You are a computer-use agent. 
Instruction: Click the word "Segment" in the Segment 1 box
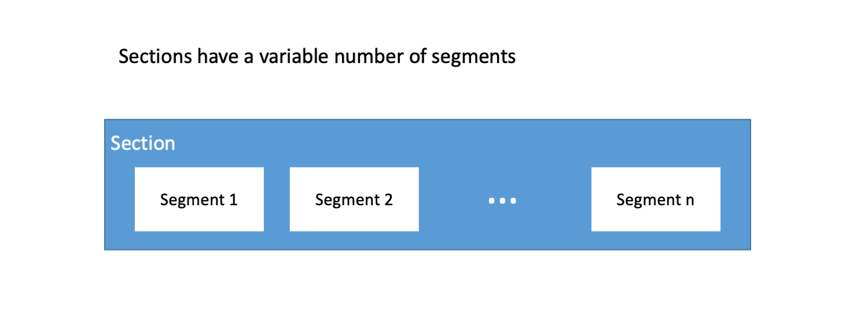pyautogui.click(x=192, y=201)
